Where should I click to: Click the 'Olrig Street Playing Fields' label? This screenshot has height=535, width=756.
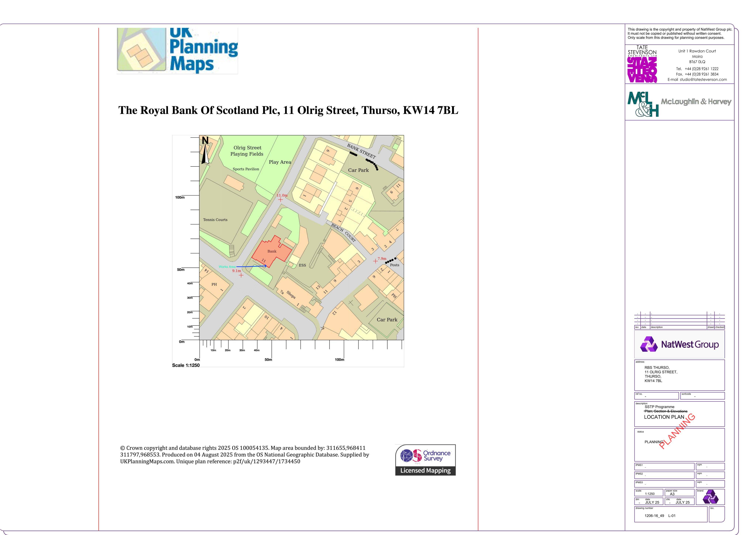(x=247, y=151)
